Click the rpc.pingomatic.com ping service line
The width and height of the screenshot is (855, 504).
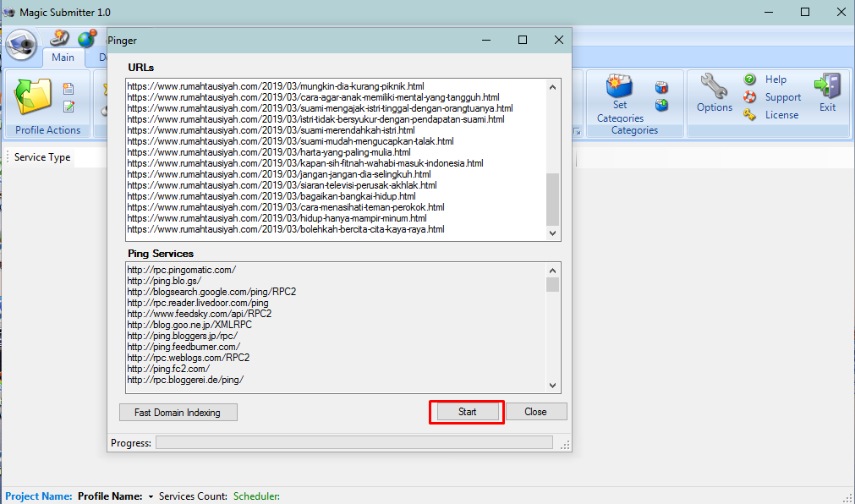pos(182,270)
